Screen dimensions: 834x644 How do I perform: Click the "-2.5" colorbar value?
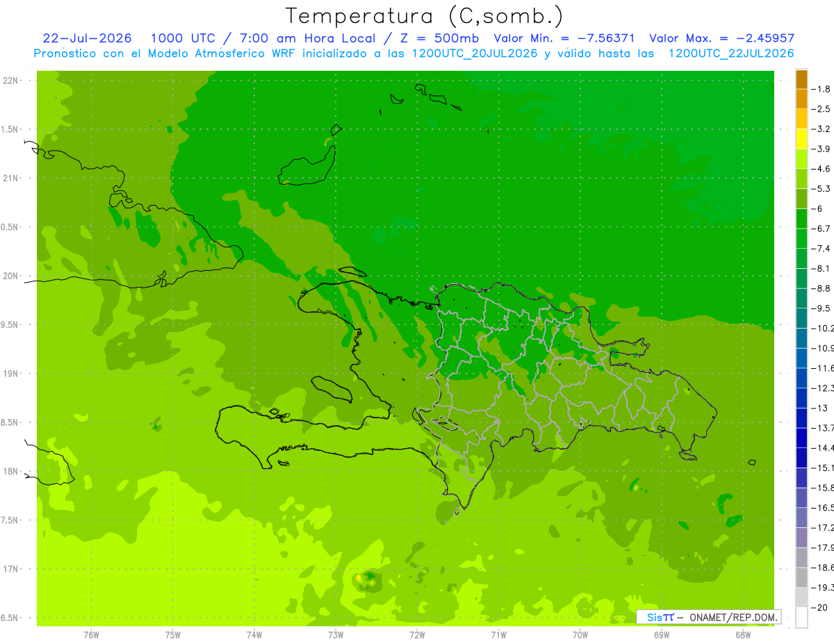[821, 109]
